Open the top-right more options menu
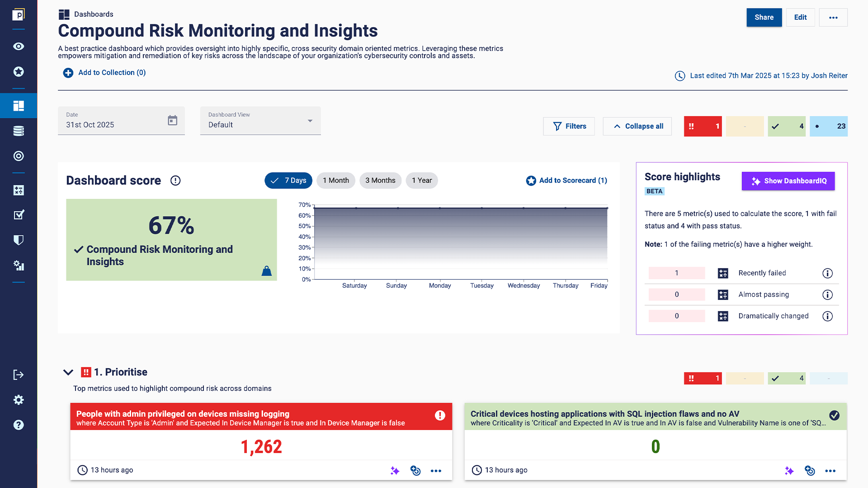The height and width of the screenshot is (488, 868). pos(833,18)
